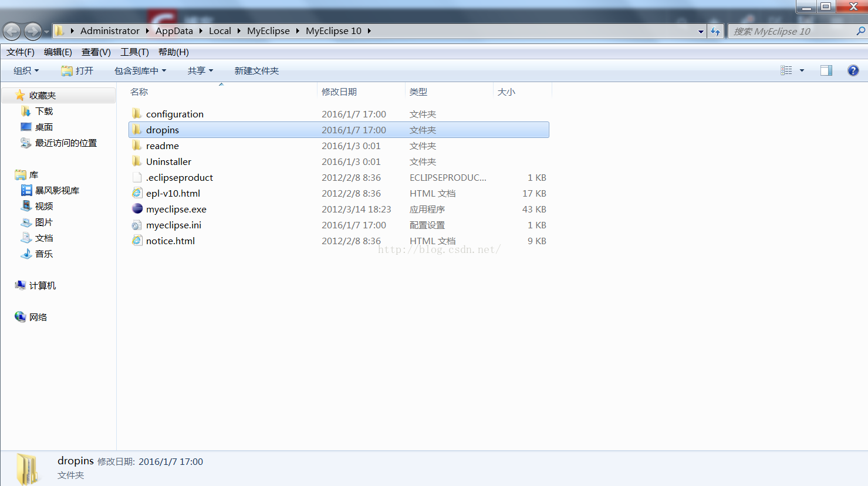Open 下载 in favorites
Image resolution: width=868 pixels, height=486 pixels.
pos(44,111)
